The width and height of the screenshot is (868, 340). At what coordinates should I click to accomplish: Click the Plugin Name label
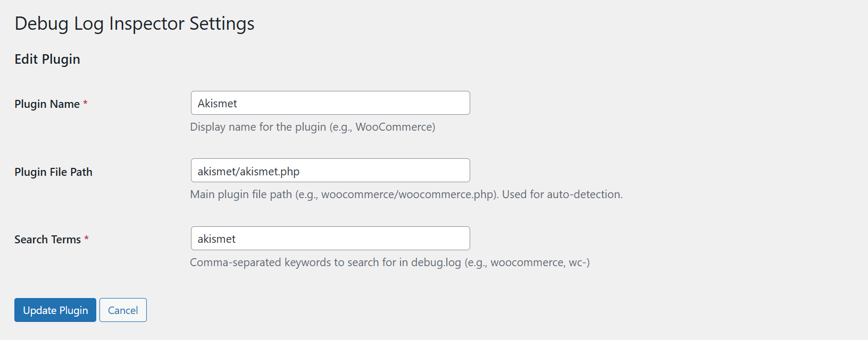click(46, 104)
